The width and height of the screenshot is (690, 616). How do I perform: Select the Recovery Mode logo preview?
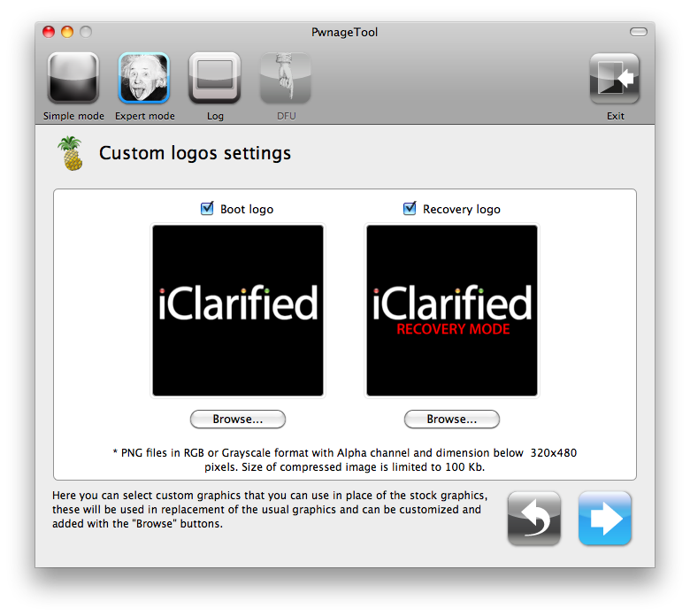tap(452, 311)
